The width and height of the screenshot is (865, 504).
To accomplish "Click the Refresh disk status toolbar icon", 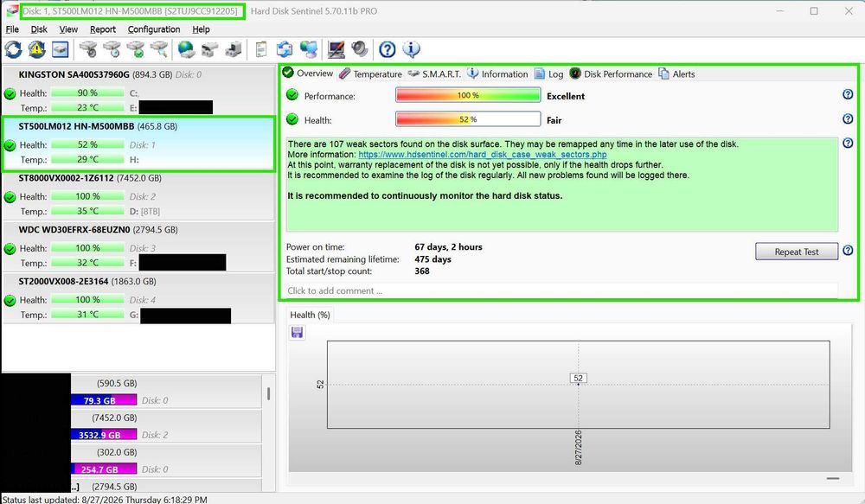I will [x=13, y=49].
